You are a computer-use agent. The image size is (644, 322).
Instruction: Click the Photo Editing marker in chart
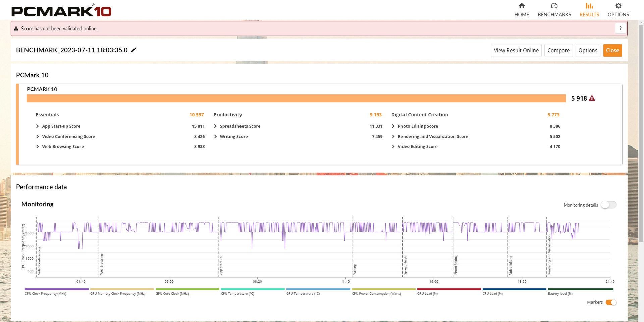(456, 265)
